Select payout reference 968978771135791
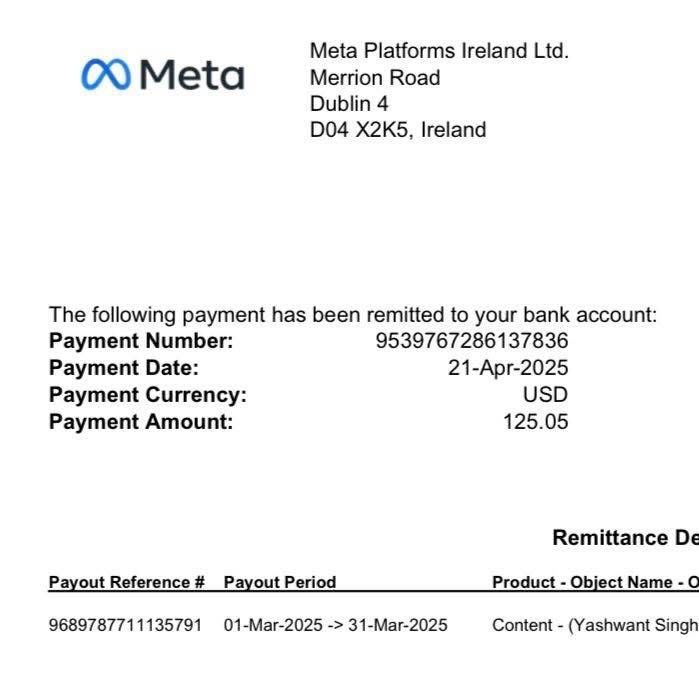The height and width of the screenshot is (681, 699). [125, 625]
